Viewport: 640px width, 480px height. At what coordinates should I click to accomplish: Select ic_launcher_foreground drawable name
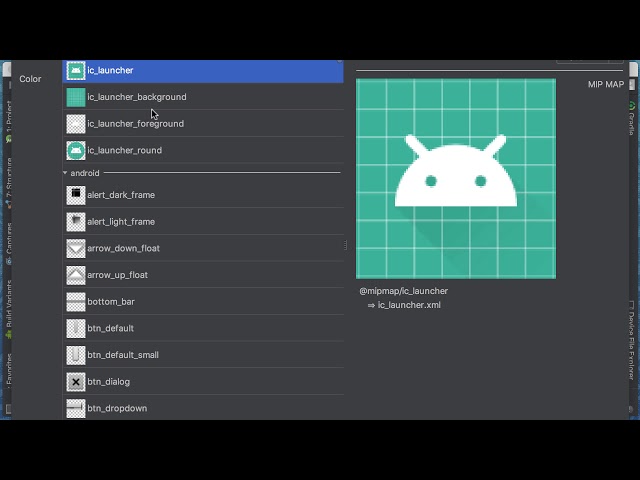coord(136,124)
